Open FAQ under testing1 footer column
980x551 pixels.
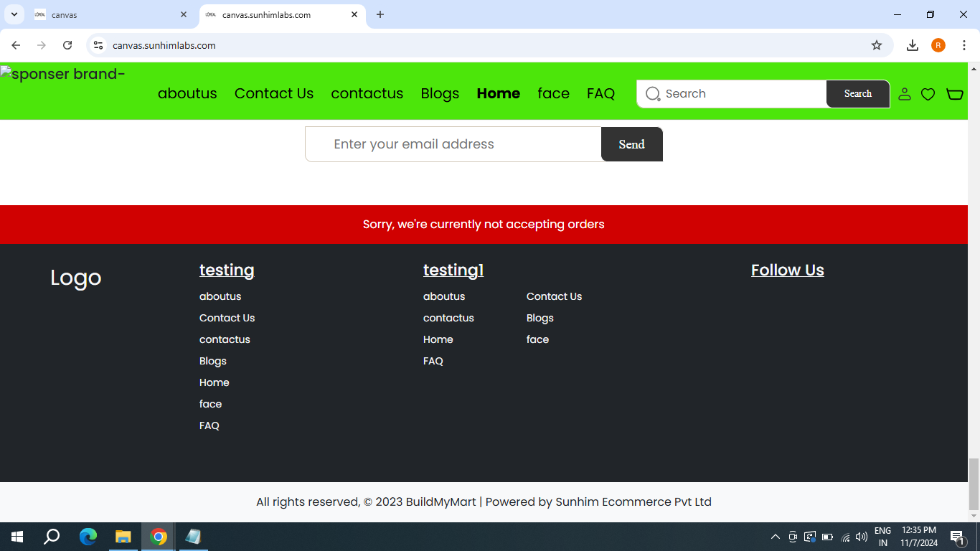tap(433, 361)
